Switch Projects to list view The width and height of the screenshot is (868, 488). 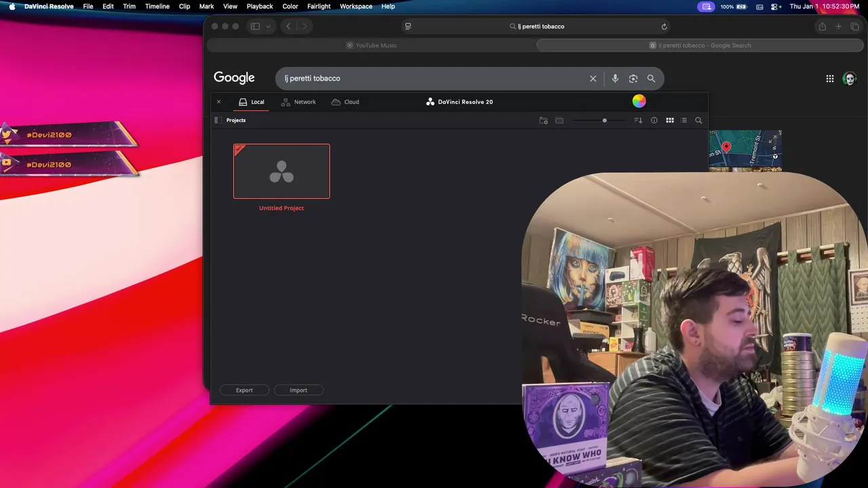pyautogui.click(x=684, y=120)
